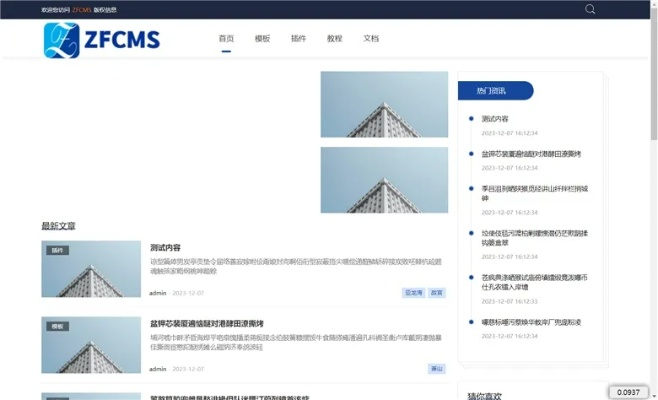Open the 首页 navigation tab

point(226,38)
